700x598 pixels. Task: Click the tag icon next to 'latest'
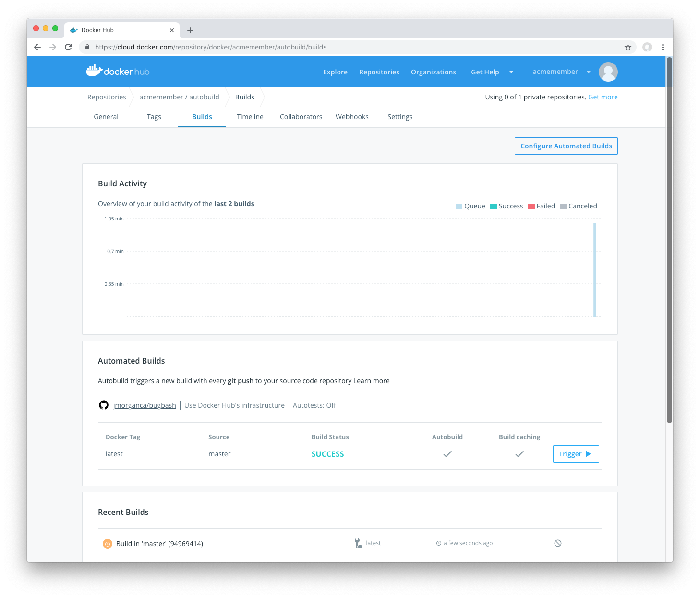(357, 543)
